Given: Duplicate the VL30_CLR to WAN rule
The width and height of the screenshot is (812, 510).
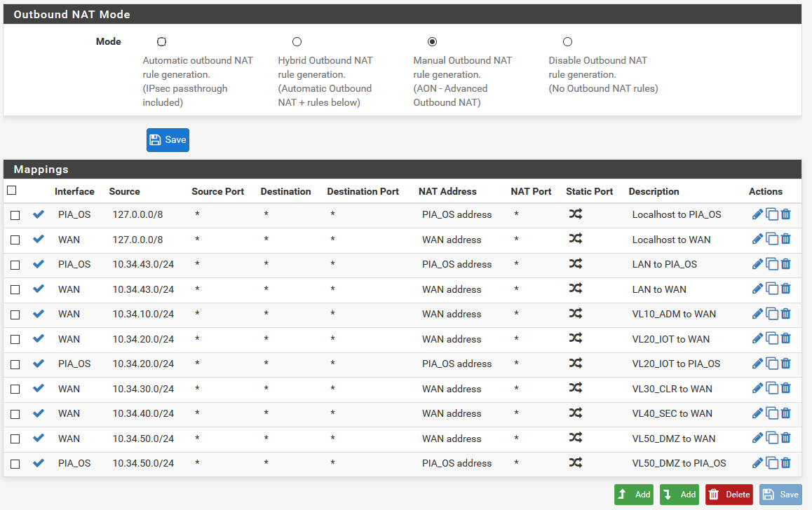Looking at the screenshot, I should click(772, 389).
